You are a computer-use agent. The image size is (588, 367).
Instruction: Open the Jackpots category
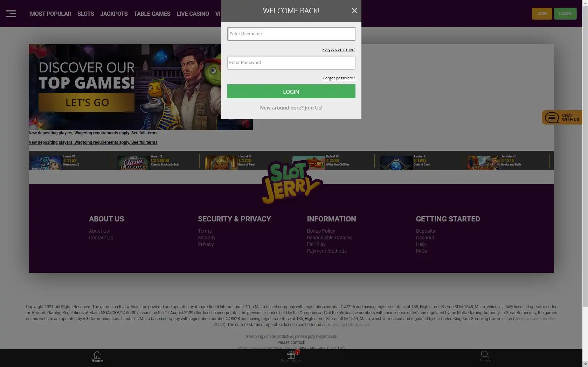(x=114, y=14)
